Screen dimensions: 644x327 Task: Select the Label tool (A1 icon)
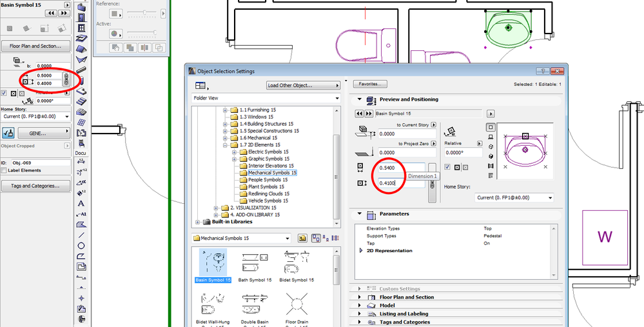pos(81,214)
